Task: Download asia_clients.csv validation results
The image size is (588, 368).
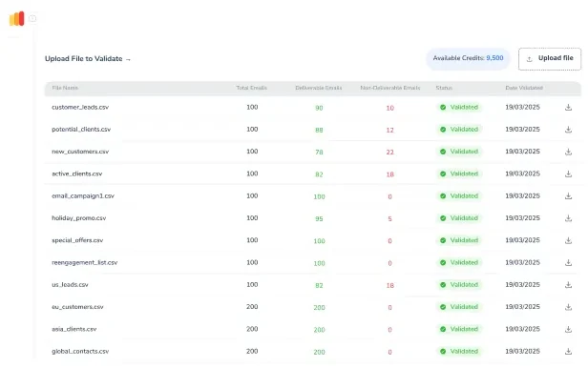Action: [568, 329]
